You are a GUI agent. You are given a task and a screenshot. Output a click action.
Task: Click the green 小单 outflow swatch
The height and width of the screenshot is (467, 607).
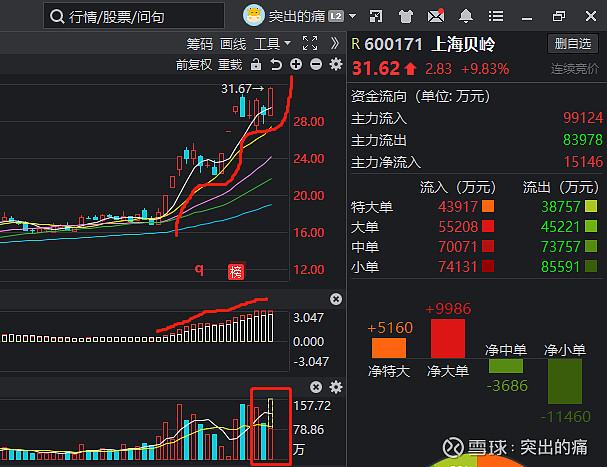click(591, 266)
